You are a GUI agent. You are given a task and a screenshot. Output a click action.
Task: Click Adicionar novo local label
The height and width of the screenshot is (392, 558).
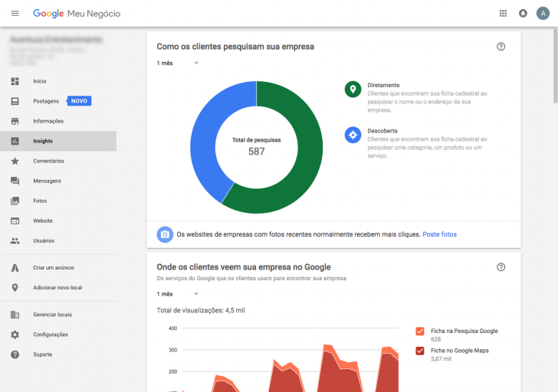tap(57, 288)
